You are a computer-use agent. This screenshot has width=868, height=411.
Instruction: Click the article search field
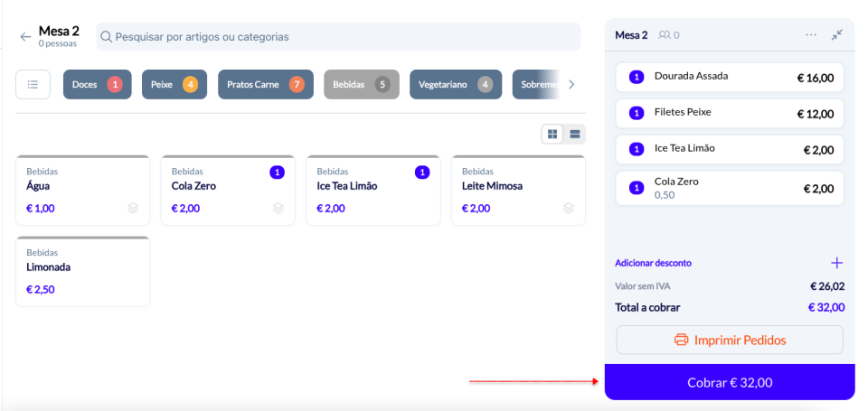coord(338,37)
